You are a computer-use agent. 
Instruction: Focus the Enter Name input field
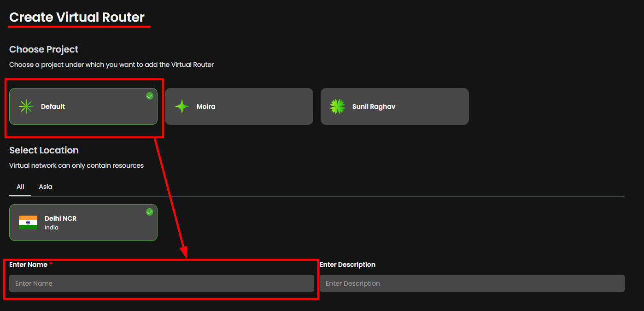point(161,283)
